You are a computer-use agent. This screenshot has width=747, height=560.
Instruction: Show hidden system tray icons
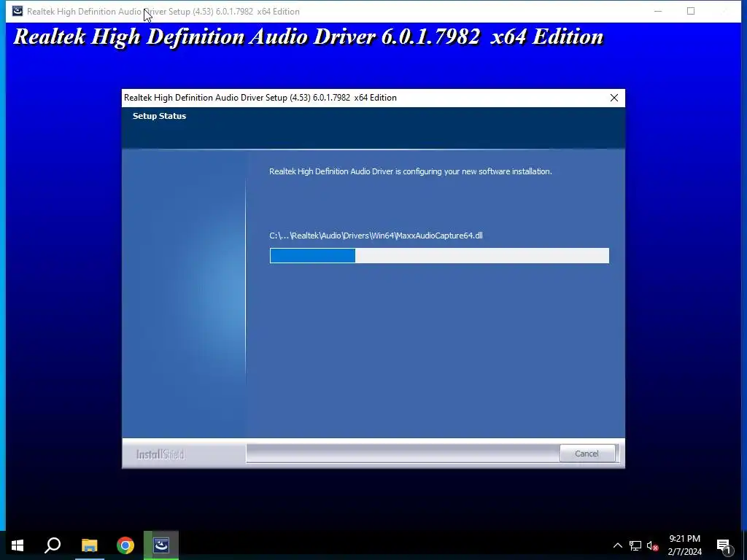click(x=617, y=545)
